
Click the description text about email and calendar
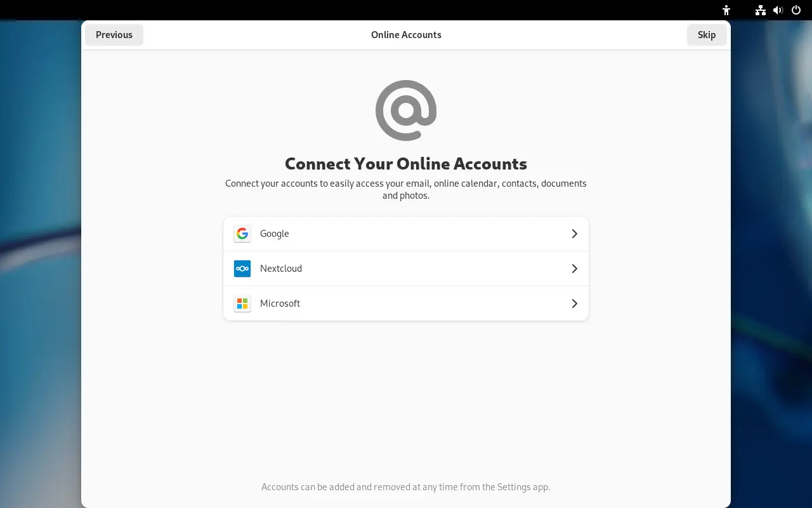(x=406, y=189)
